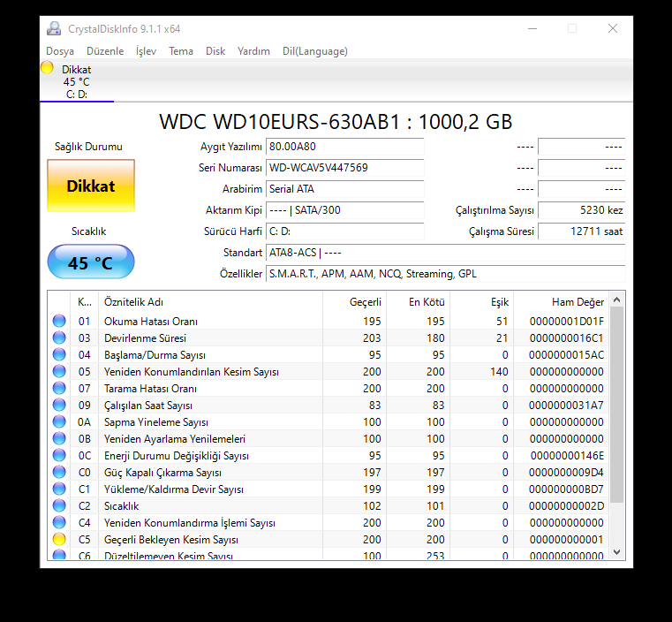Image resolution: width=672 pixels, height=622 pixels.
Task: Open the Tema menu
Action: [x=181, y=51]
